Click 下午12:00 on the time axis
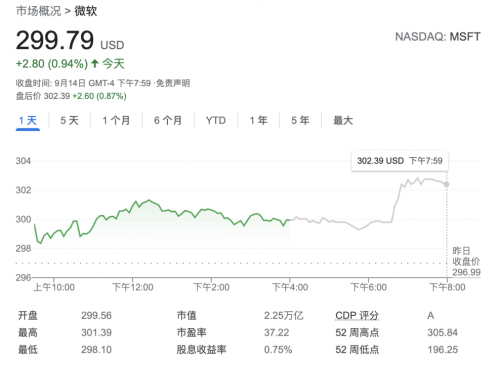Screen dimensions: 500x368 (x=133, y=287)
